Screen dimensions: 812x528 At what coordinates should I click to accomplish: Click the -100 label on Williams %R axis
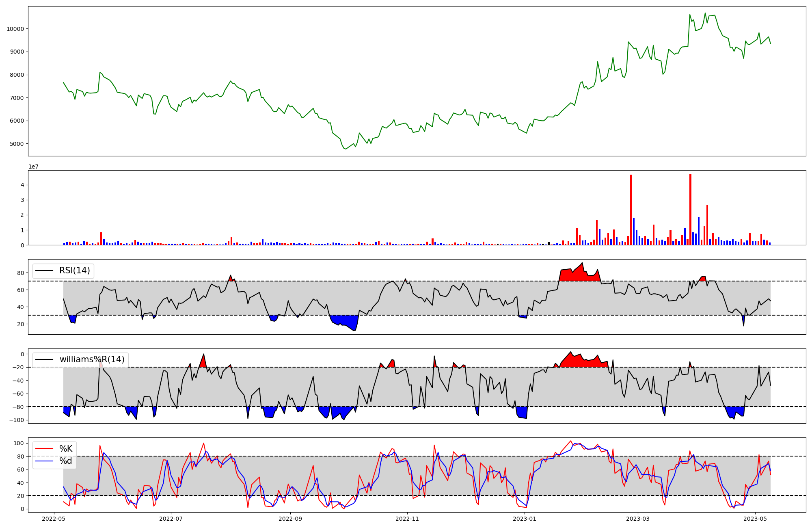coord(17,420)
